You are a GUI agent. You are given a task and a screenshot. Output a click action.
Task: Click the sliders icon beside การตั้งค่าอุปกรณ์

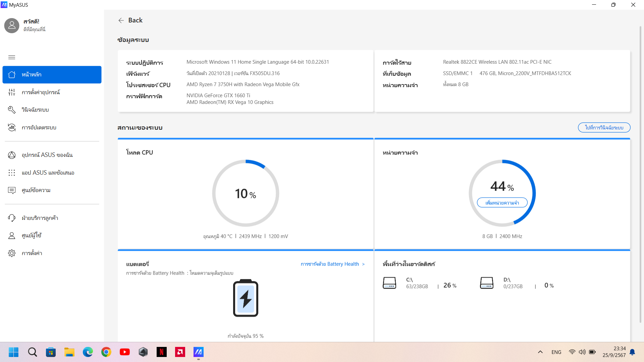point(12,92)
